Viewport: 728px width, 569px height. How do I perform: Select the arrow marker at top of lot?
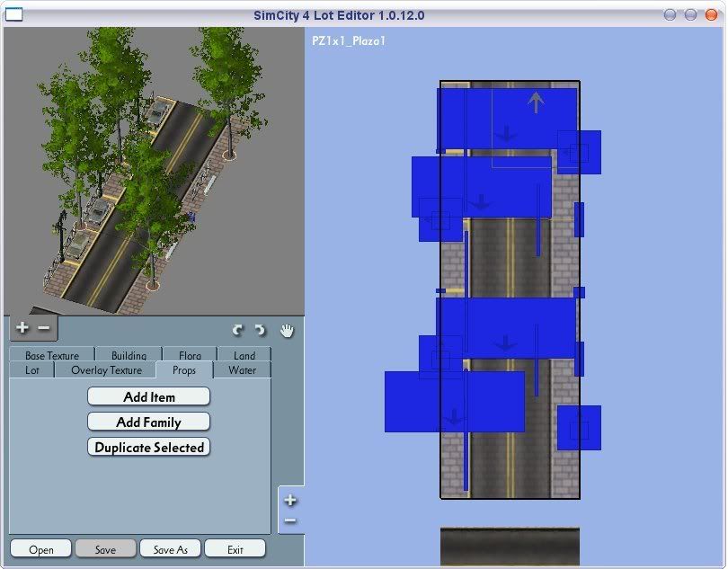536,102
